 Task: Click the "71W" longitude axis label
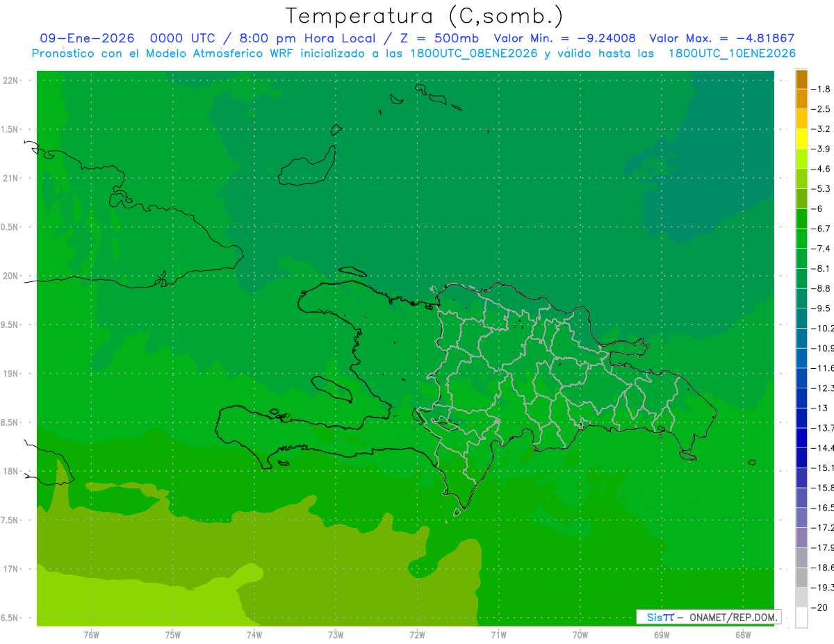pyautogui.click(x=498, y=634)
